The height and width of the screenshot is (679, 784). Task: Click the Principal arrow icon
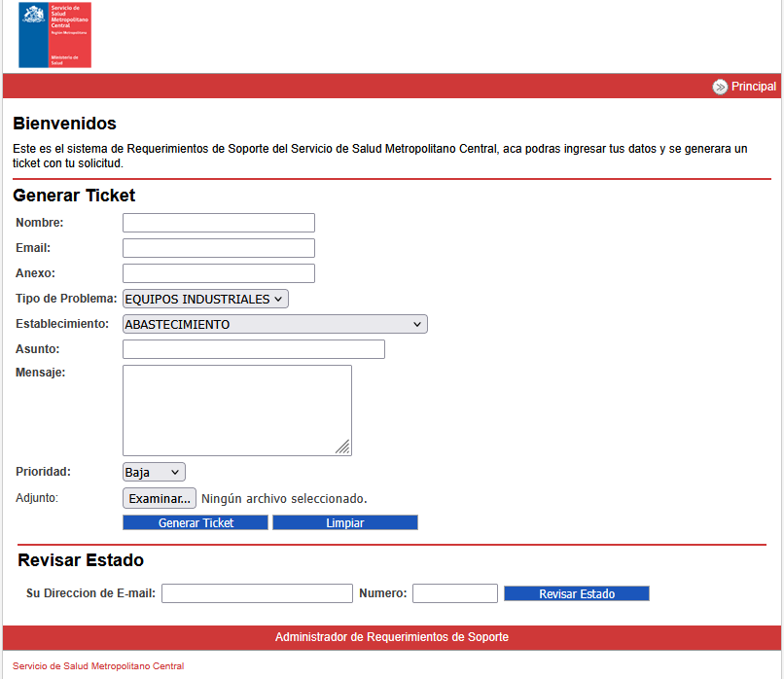(720, 87)
